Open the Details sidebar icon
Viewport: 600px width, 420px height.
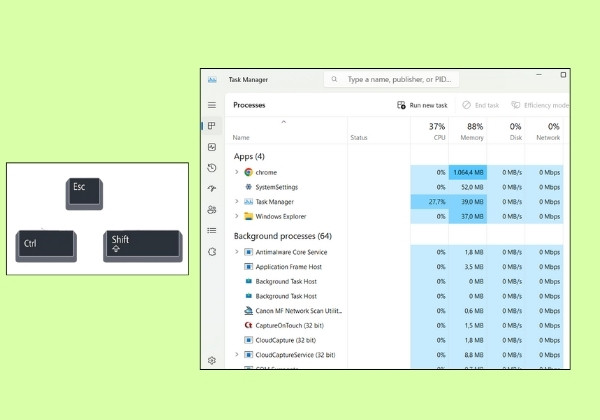[x=212, y=230]
